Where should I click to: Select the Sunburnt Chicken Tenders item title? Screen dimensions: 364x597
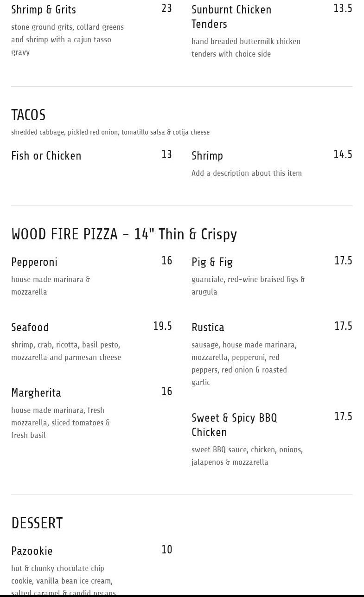(231, 17)
